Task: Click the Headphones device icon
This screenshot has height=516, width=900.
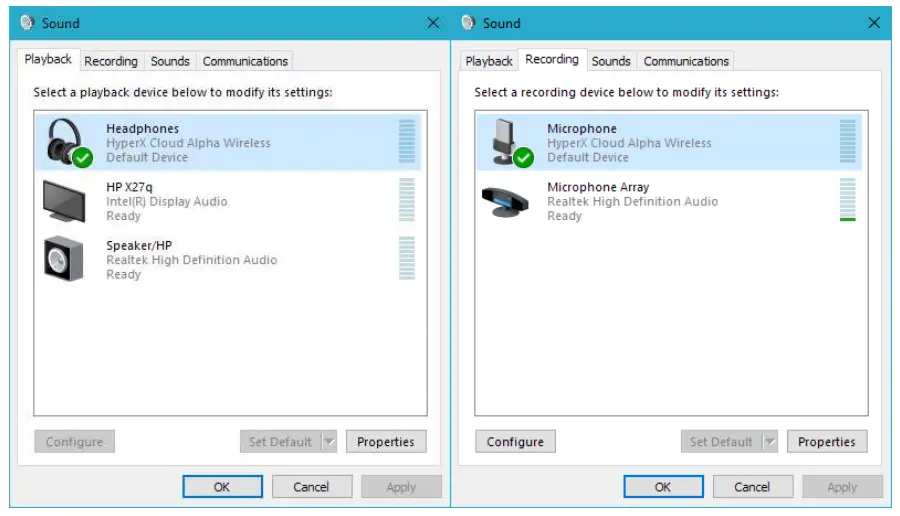Action: click(65, 142)
